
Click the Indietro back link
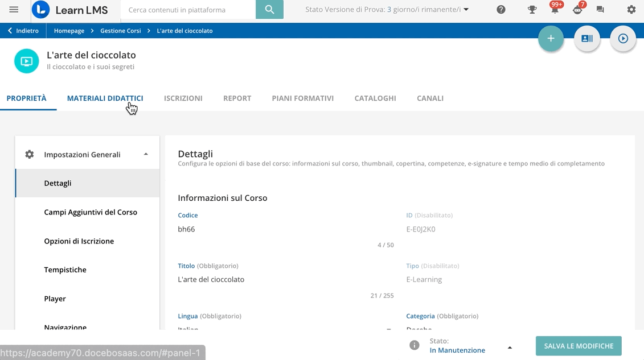23,31
